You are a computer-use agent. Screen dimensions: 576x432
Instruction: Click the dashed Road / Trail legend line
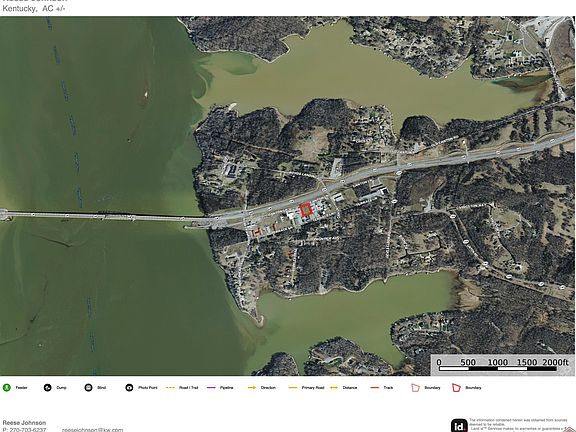[x=170, y=388]
